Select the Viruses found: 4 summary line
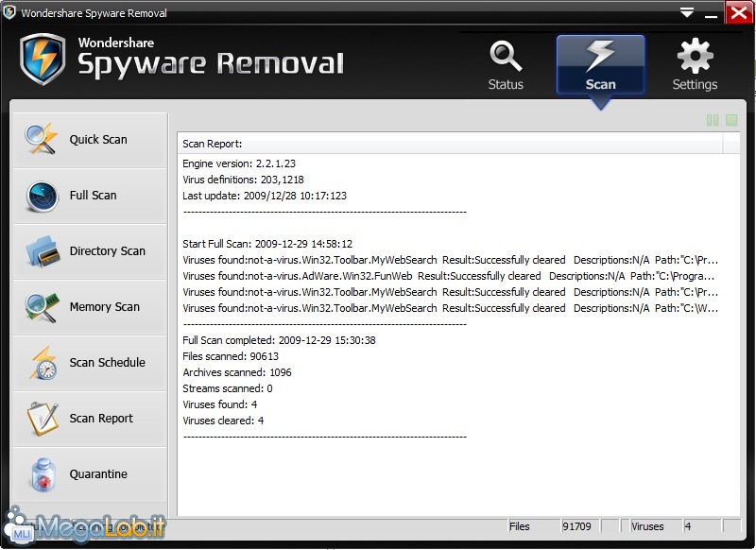This screenshot has width=756, height=550. point(220,404)
